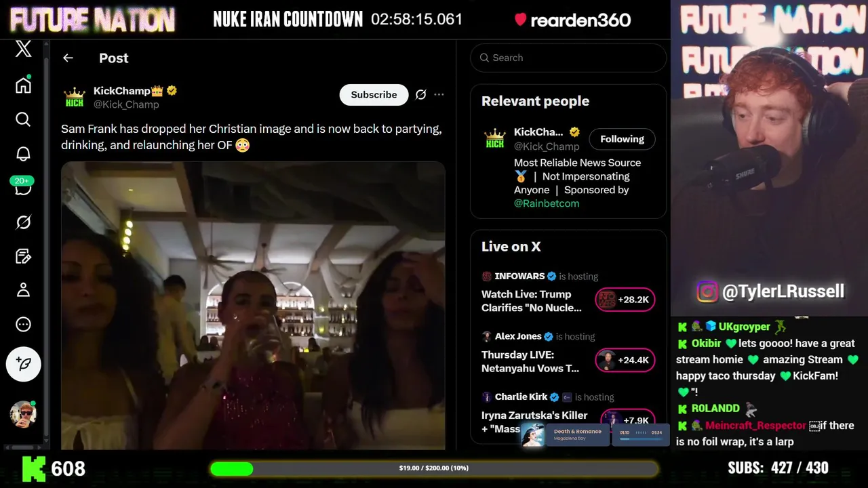Open the More circle icon in sidebar
Image resolution: width=868 pixels, height=488 pixels.
(x=23, y=325)
